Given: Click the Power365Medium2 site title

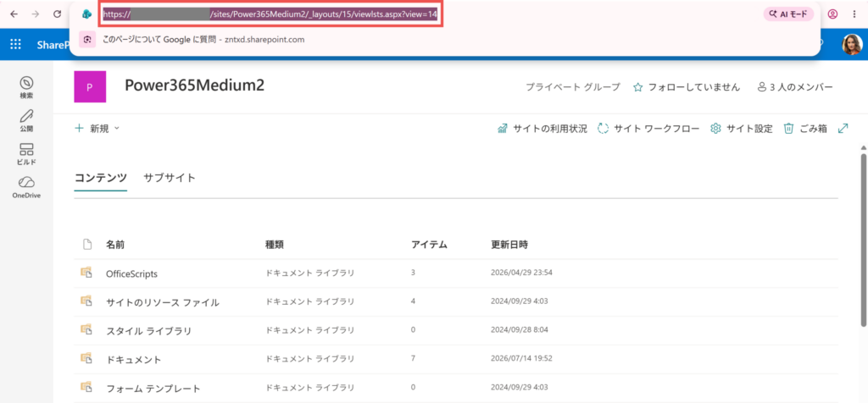Looking at the screenshot, I should tap(194, 85).
